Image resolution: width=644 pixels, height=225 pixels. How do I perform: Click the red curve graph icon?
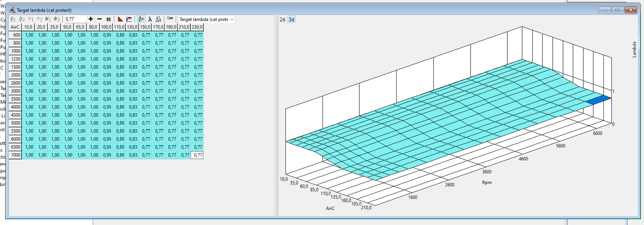tap(129, 19)
